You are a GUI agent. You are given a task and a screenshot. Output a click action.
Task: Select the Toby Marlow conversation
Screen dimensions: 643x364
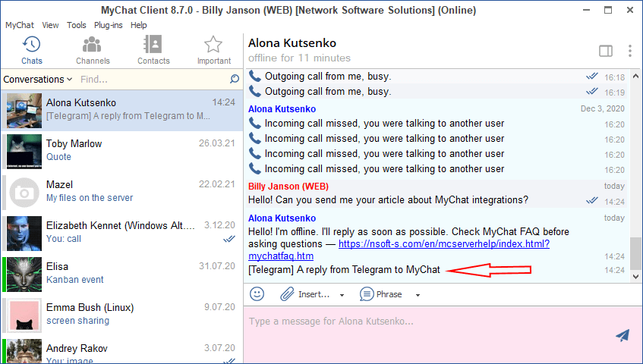pos(121,150)
